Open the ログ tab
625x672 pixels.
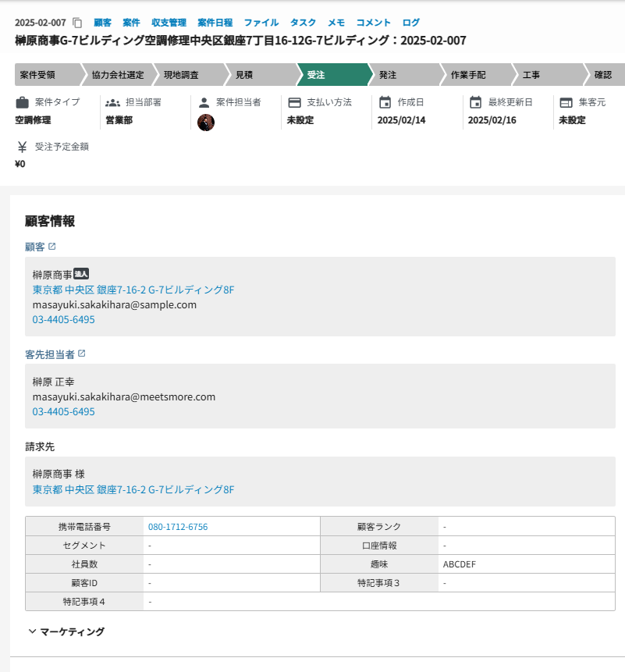pyautogui.click(x=410, y=23)
